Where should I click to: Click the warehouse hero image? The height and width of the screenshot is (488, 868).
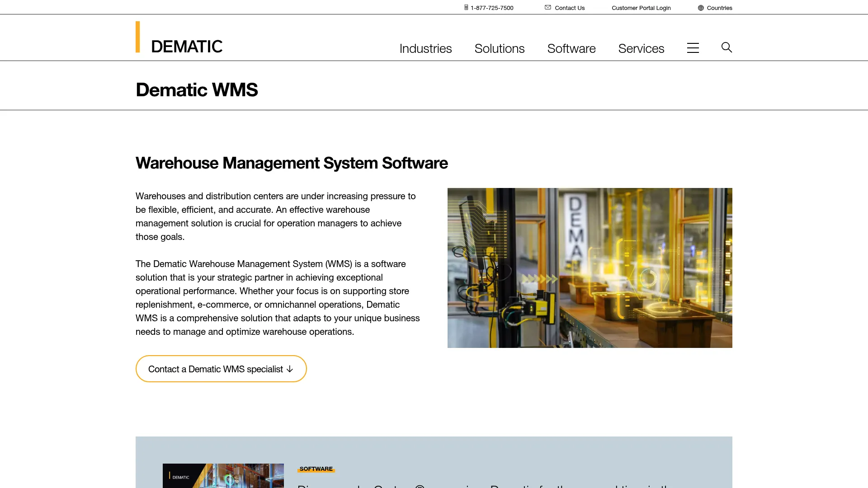pyautogui.click(x=590, y=267)
